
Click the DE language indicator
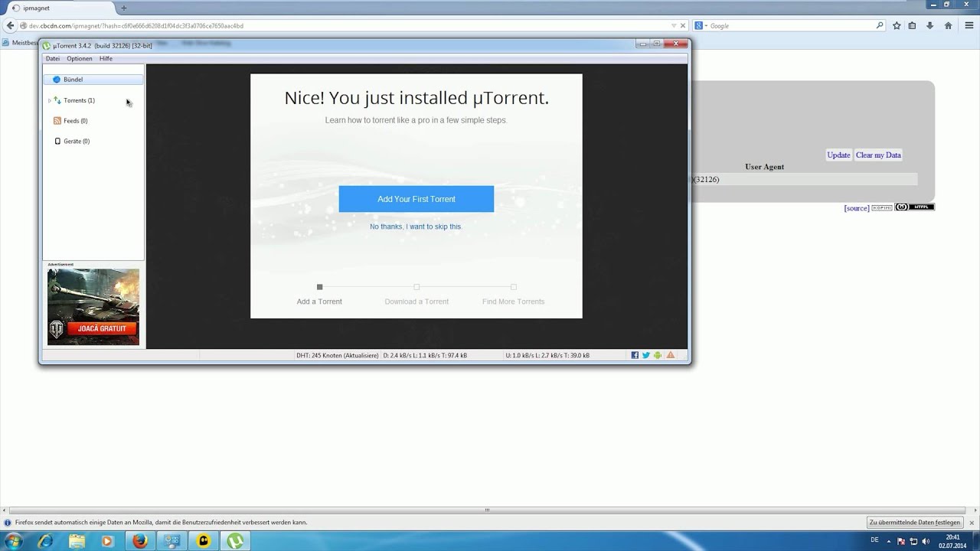click(874, 540)
